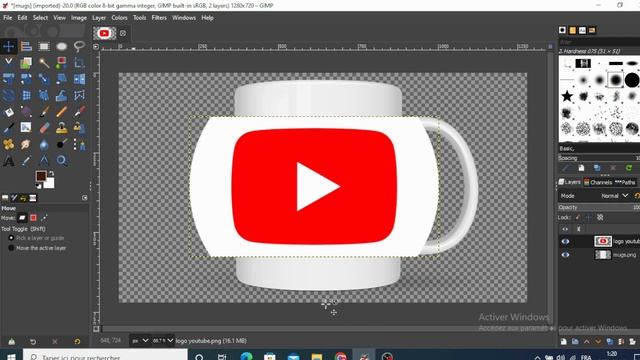Select the Dodge/Burn tool
The width and height of the screenshot is (640, 360).
pyautogui.click(x=62, y=144)
